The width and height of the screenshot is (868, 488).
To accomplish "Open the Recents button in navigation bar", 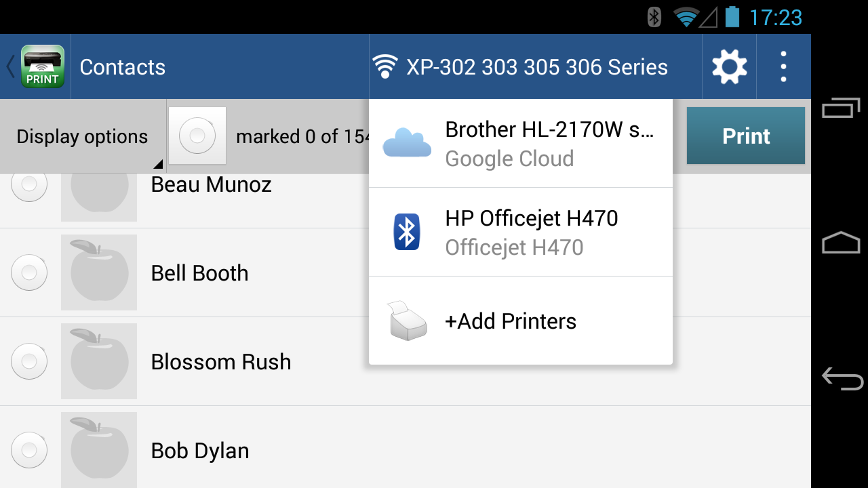I will coord(841,108).
